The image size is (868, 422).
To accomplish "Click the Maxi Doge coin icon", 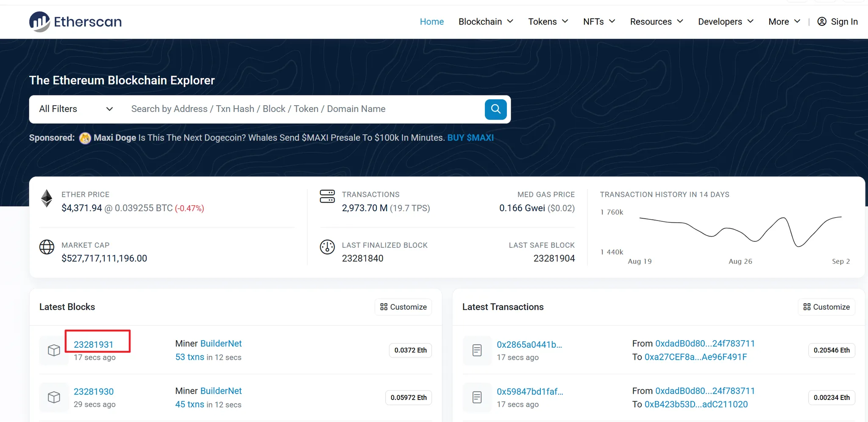I will pos(85,138).
